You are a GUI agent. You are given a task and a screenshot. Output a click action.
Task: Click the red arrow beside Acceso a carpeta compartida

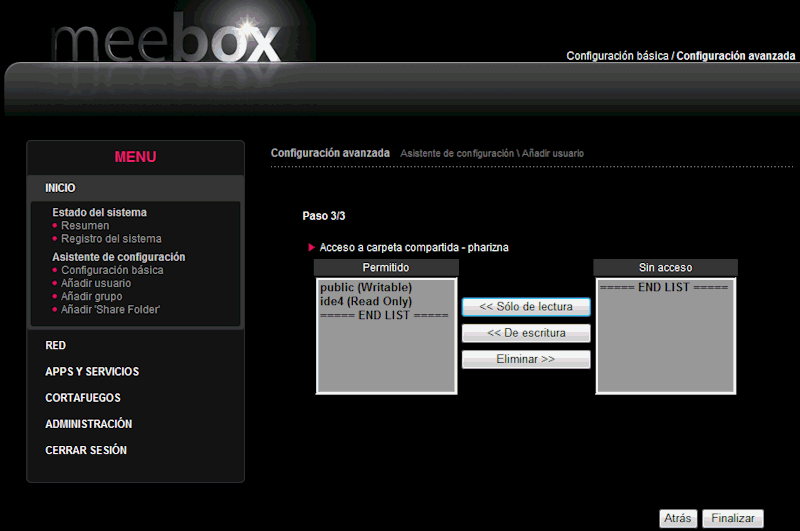click(311, 247)
